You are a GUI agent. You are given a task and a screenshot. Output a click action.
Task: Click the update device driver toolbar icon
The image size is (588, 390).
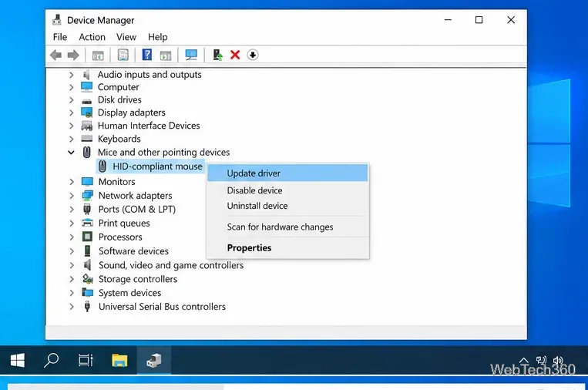(x=217, y=55)
